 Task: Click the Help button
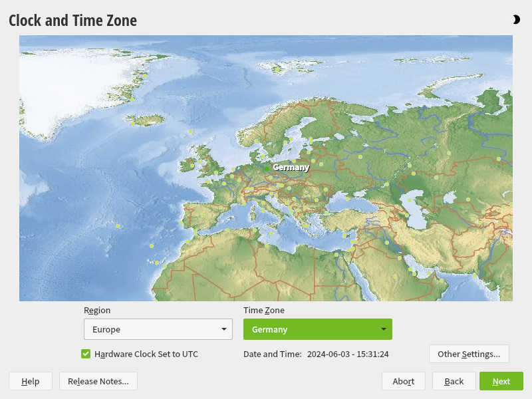(31, 381)
